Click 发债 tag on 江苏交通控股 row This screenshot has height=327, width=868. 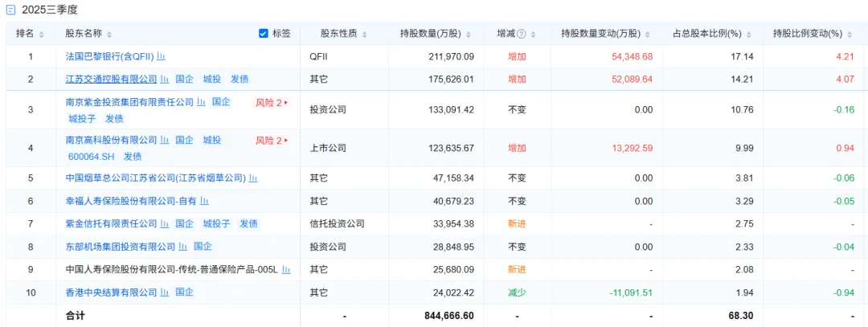[x=240, y=79]
